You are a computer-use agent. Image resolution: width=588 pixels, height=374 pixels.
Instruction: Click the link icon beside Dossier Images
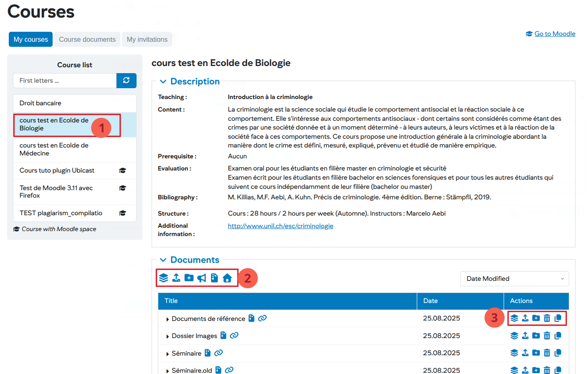[x=234, y=336]
